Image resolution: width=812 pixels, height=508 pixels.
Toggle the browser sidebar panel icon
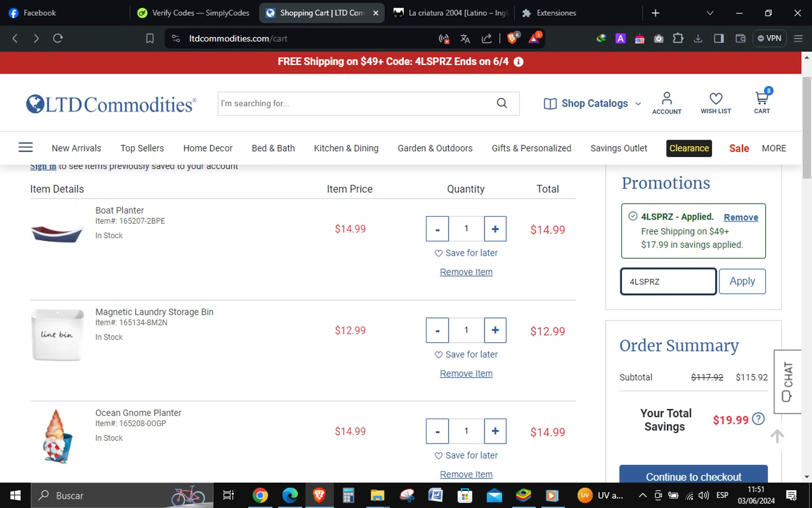(719, 38)
